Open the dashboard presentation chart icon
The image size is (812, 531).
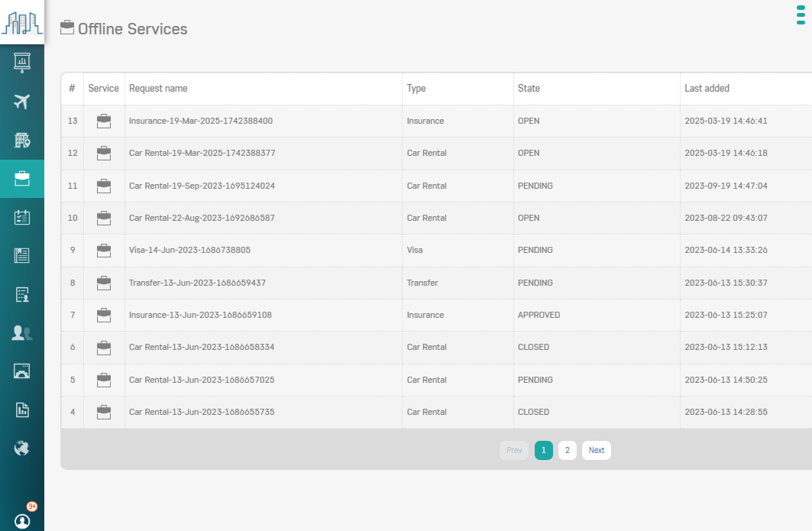tap(22, 62)
